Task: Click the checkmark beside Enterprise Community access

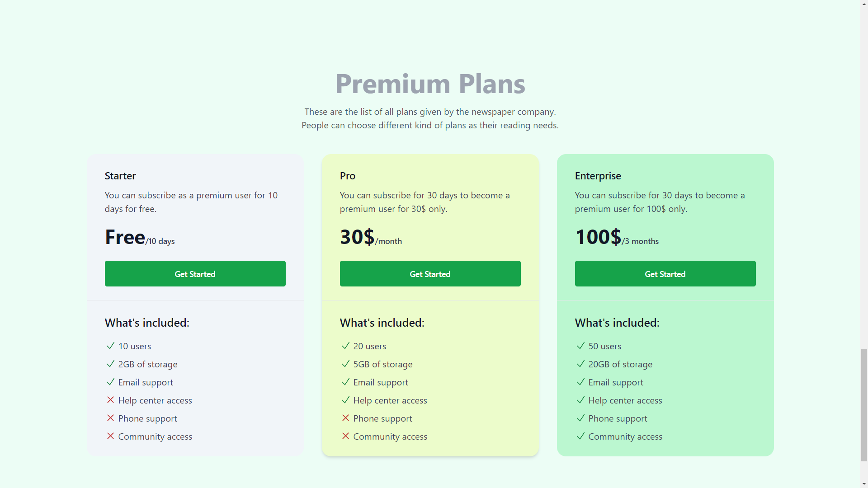Action: click(580, 436)
